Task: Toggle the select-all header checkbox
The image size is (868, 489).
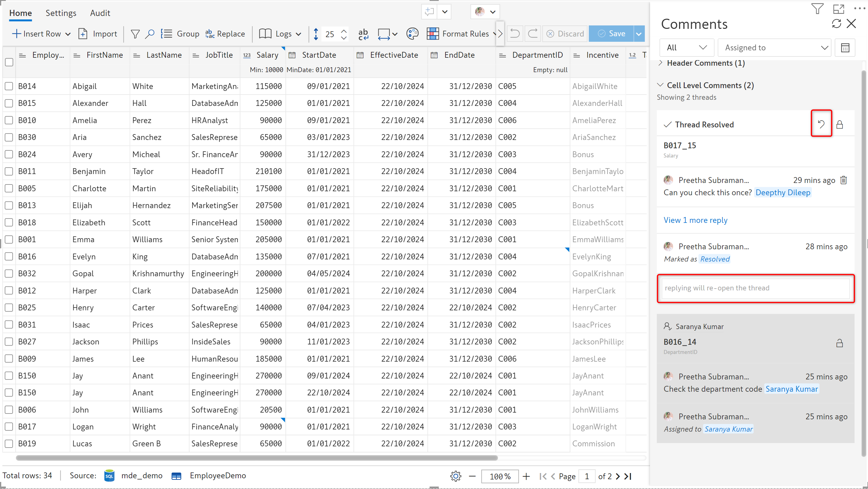Action: pyautogui.click(x=9, y=62)
